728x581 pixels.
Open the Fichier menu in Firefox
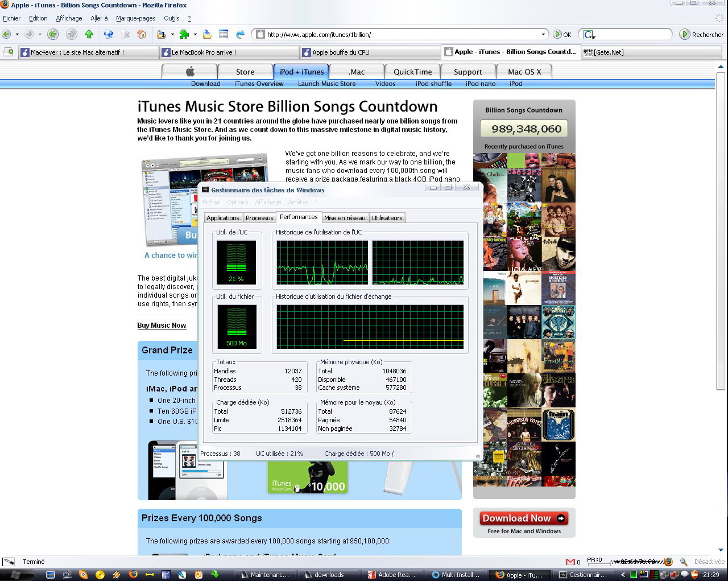pos(11,18)
